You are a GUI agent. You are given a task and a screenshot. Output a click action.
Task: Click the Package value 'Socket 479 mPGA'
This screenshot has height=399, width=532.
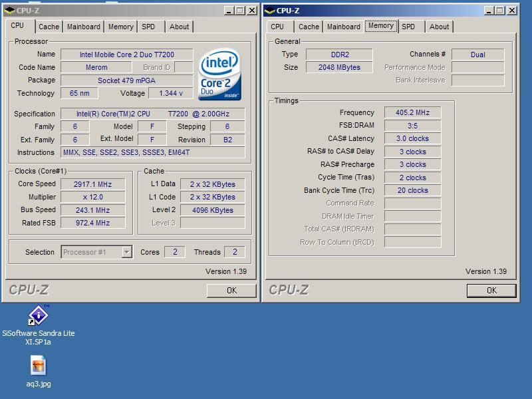click(x=127, y=80)
